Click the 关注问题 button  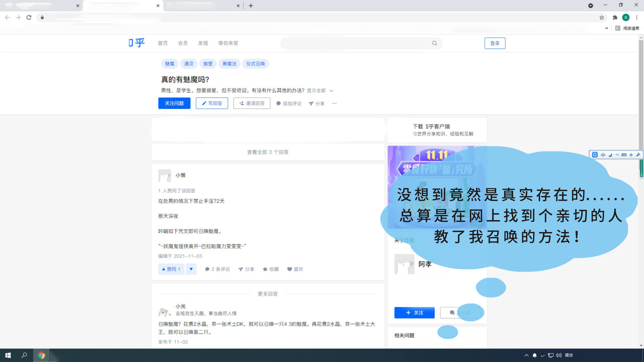[x=174, y=103]
